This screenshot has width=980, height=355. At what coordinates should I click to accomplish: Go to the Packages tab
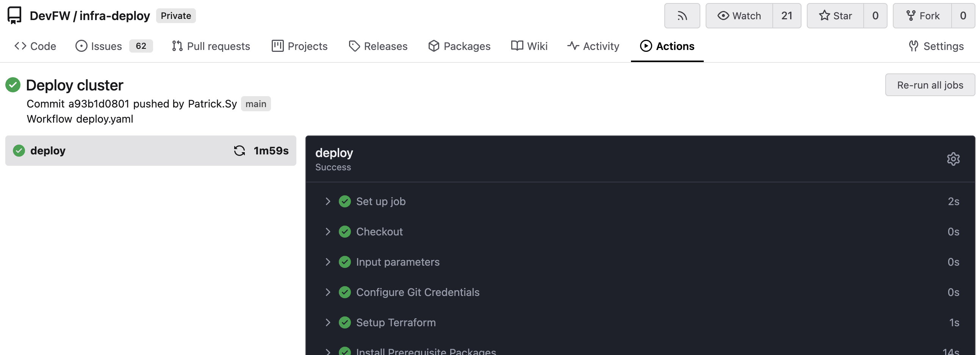459,46
